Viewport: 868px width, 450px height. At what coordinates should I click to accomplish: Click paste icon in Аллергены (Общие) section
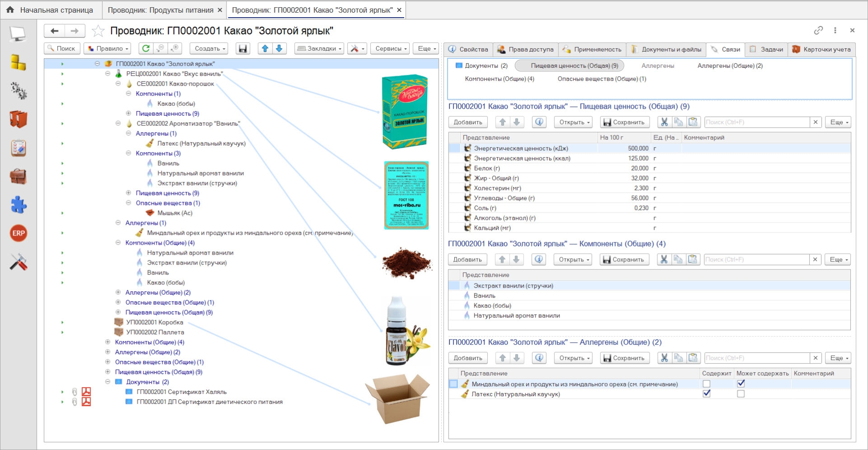coord(693,358)
